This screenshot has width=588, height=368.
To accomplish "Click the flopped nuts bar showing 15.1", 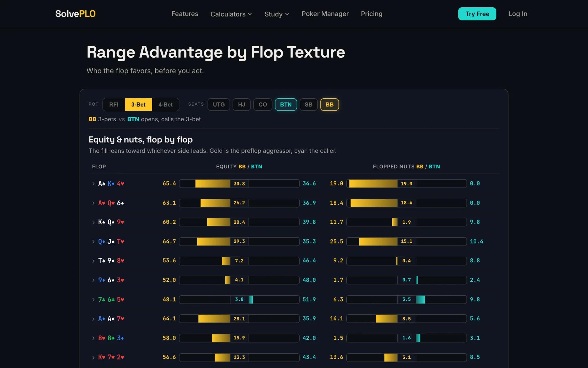I will [407, 241].
